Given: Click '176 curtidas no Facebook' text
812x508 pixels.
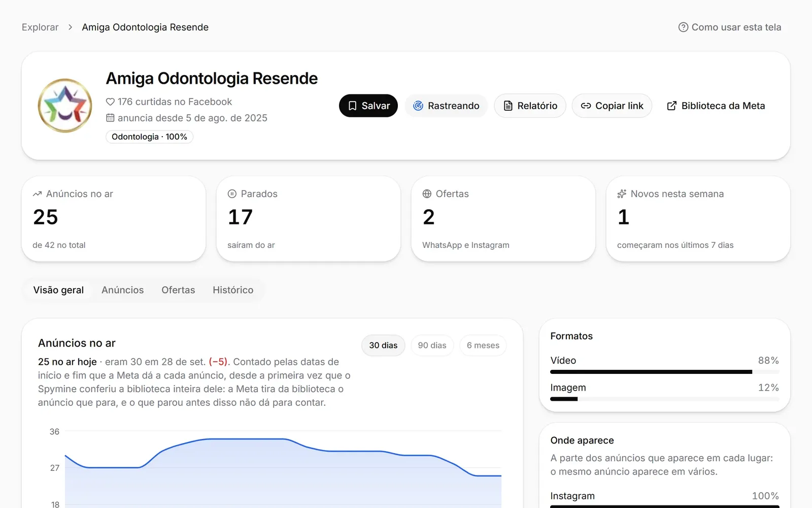Looking at the screenshot, I should coord(175,102).
